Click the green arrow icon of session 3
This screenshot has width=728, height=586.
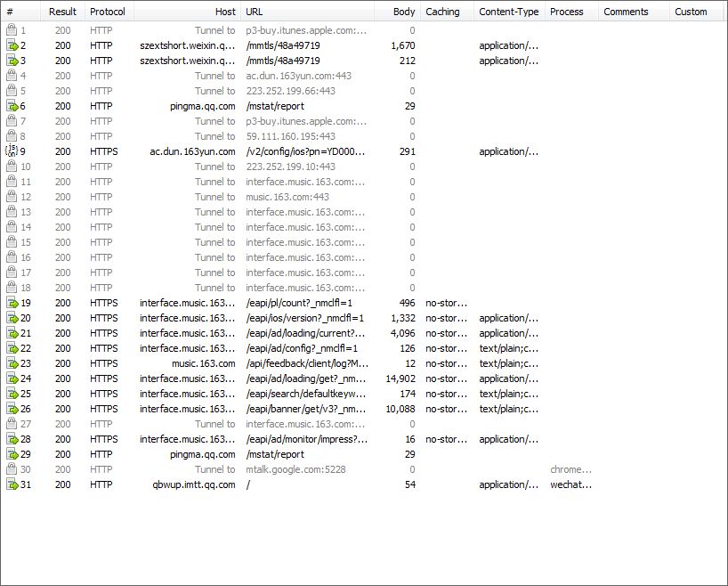(12, 61)
